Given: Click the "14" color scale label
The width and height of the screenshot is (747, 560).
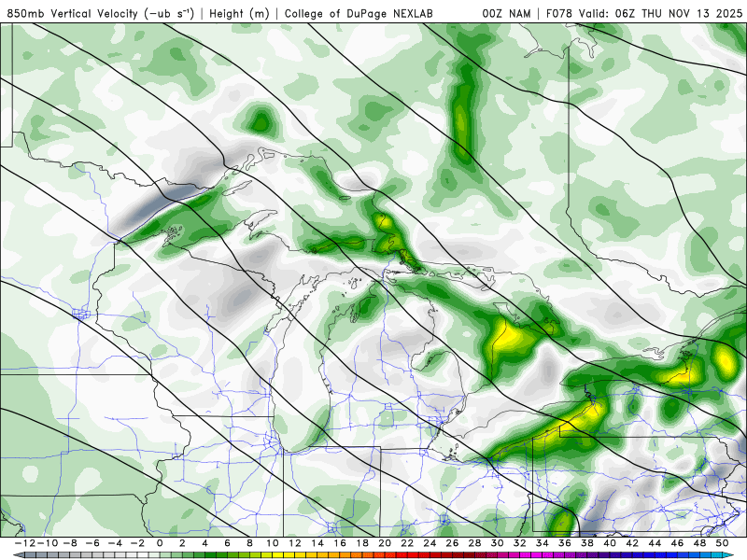Looking at the screenshot, I should (x=317, y=543).
